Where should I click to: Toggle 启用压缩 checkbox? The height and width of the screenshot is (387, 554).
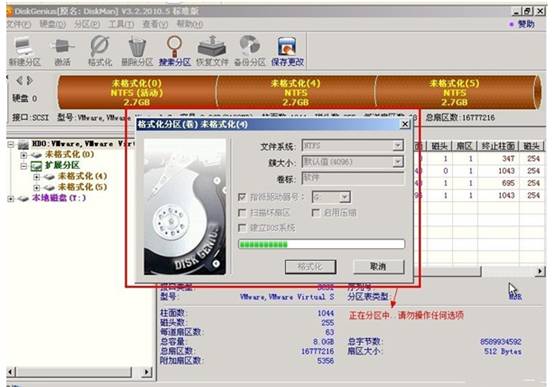coord(316,212)
